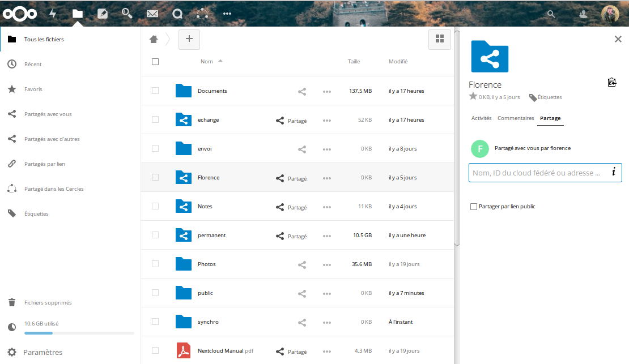Image resolution: width=629 pixels, height=364 pixels.
Task: Star the Florence folder as favorite
Action: click(473, 97)
